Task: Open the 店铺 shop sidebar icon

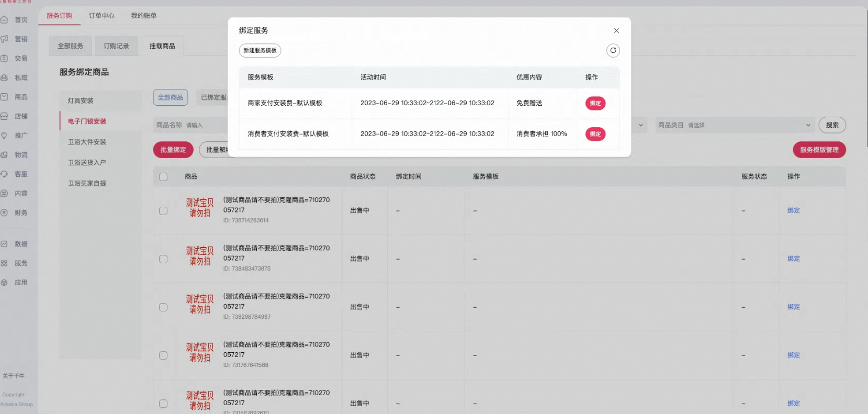Action: point(4,117)
